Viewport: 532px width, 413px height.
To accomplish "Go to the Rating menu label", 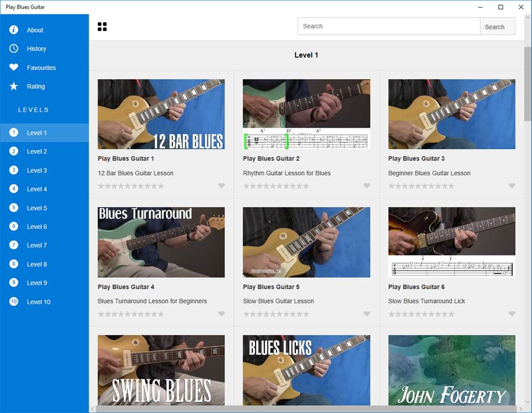I will point(36,86).
